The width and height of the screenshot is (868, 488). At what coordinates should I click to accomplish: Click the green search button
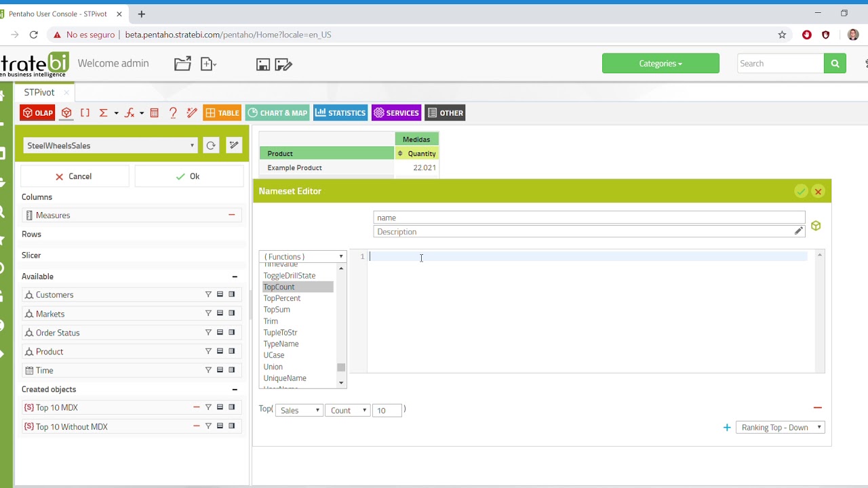pyautogui.click(x=835, y=64)
